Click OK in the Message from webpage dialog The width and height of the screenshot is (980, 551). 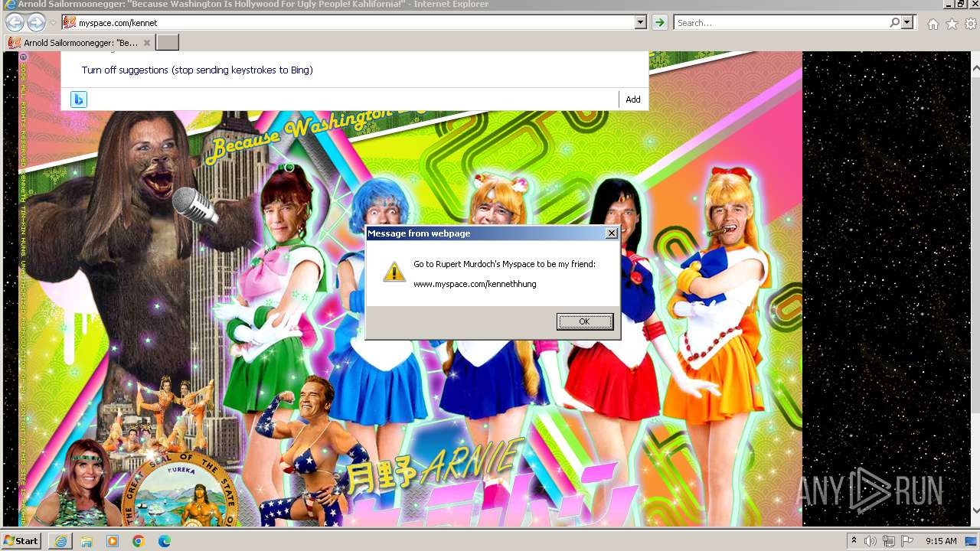pyautogui.click(x=585, y=321)
